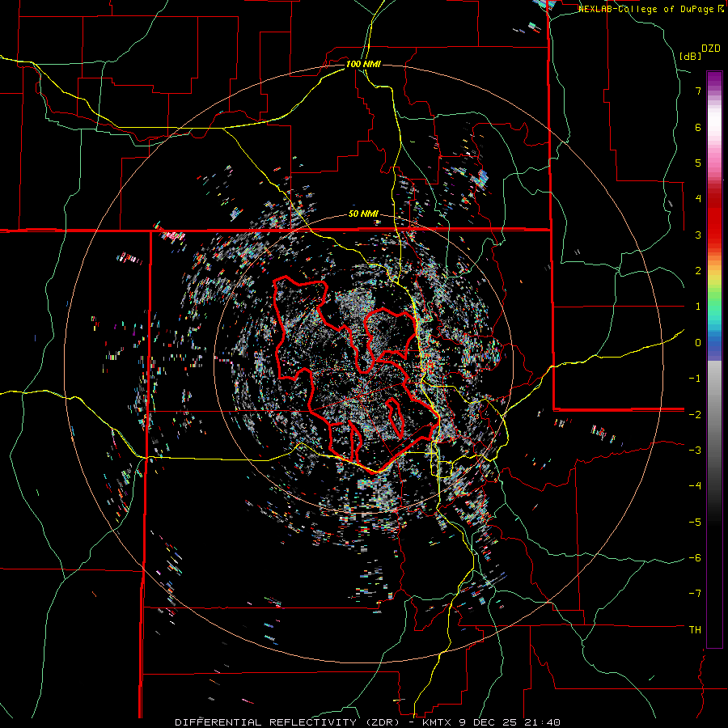Click the "1" value on color scale

(698, 307)
